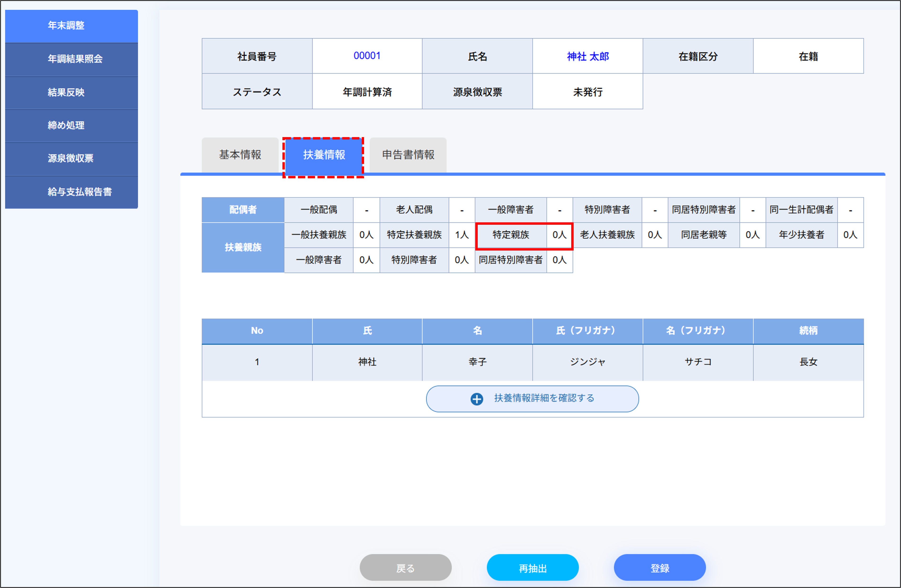Select 年調結果照会 from the sidebar
The image size is (901, 588).
coord(71,59)
